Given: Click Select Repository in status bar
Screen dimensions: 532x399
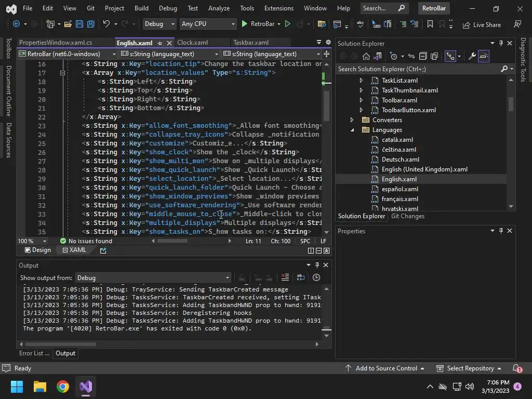Looking at the screenshot, I should 470,368.
